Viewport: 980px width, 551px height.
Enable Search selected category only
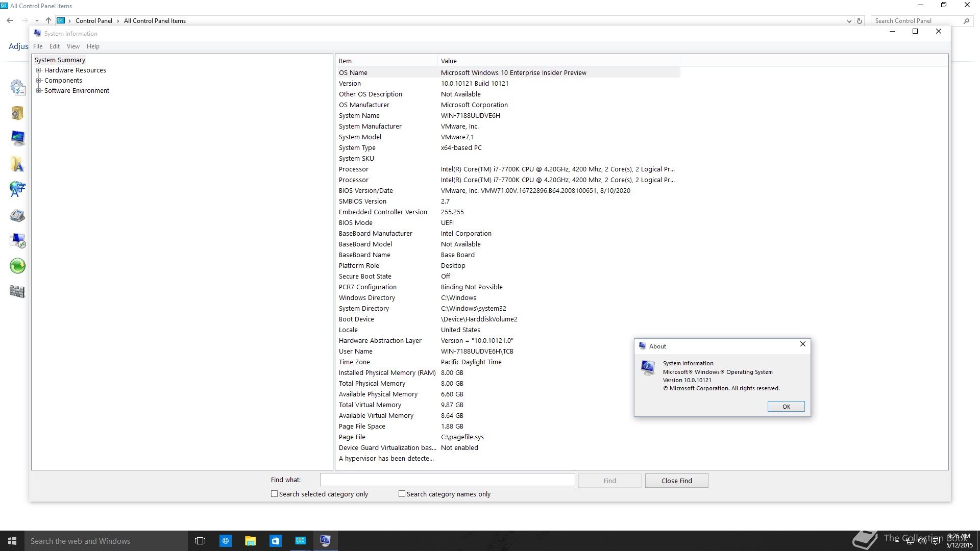(x=274, y=494)
